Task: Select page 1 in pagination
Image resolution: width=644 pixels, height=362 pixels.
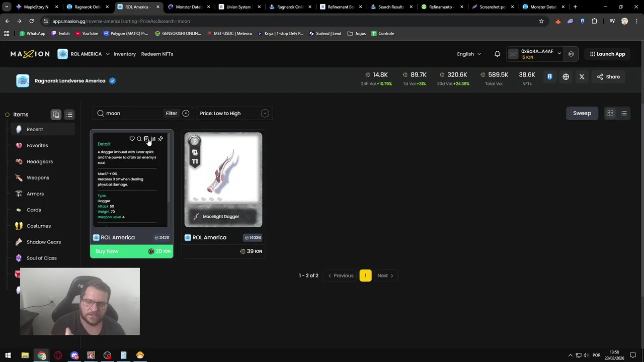Action: tap(365, 276)
